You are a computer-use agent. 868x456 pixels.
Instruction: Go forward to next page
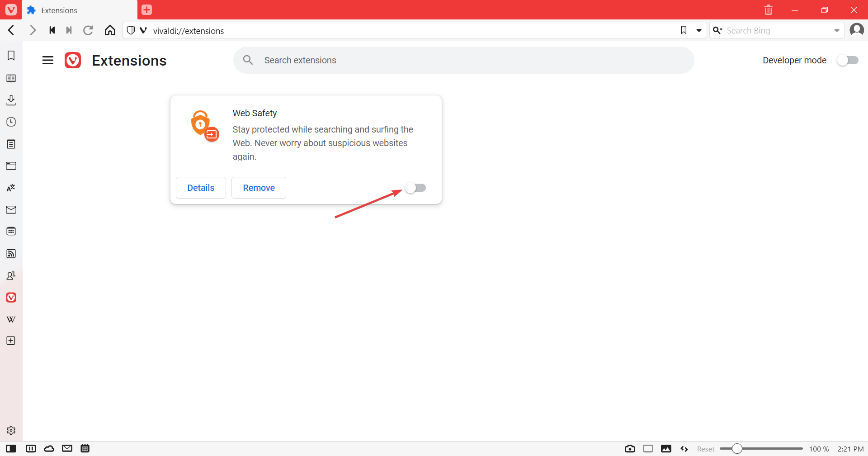pos(33,30)
